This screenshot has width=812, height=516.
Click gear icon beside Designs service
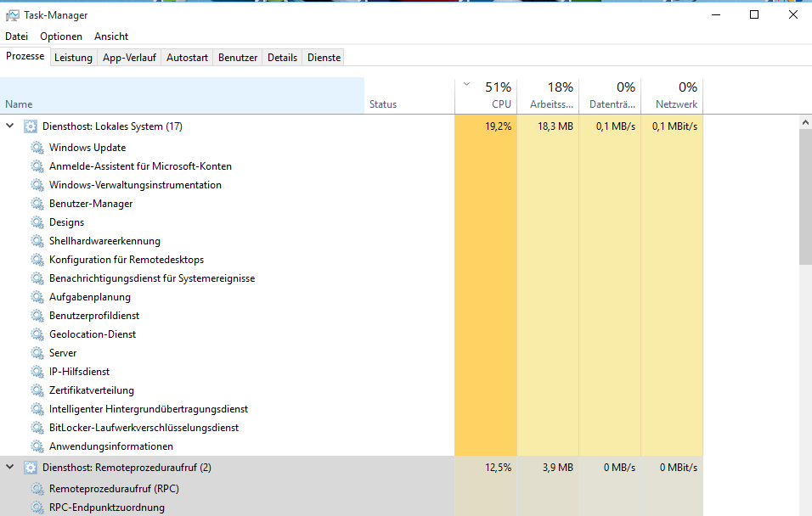(37, 222)
